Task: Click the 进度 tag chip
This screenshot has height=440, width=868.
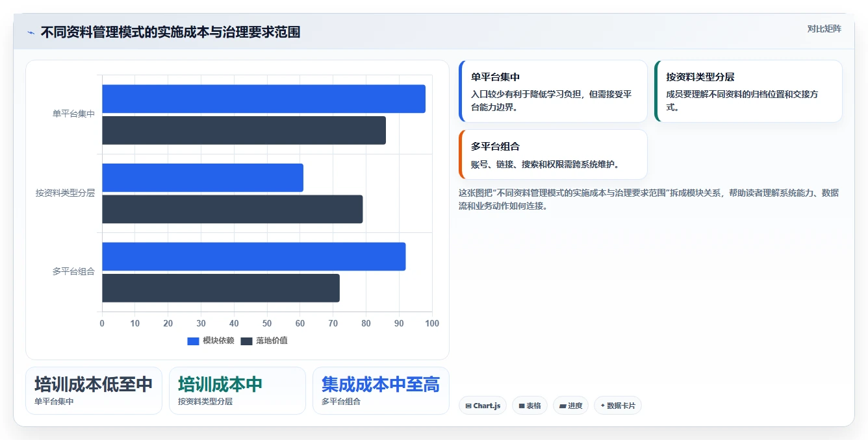Action: click(x=570, y=406)
